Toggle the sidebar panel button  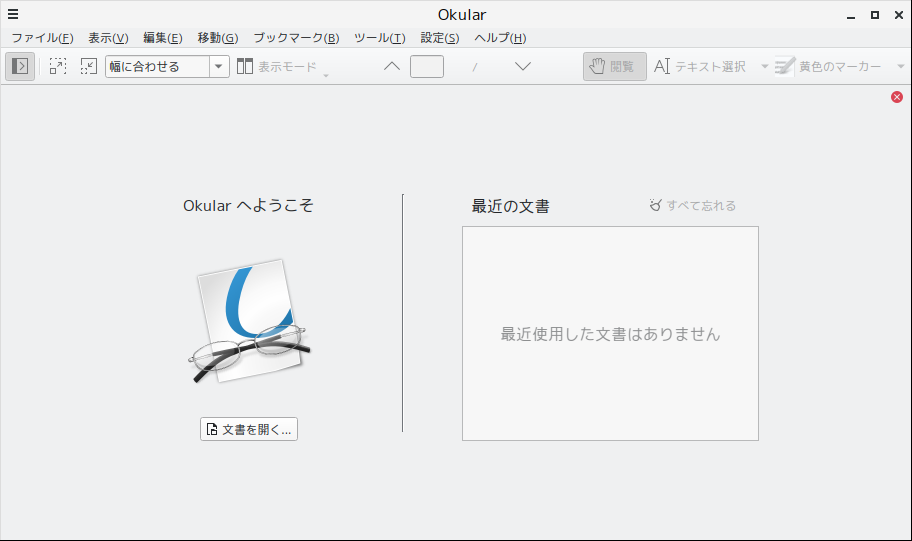pos(20,66)
